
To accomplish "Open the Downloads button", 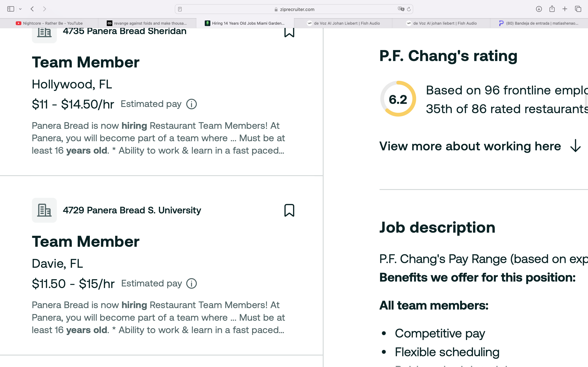I will pos(539,9).
